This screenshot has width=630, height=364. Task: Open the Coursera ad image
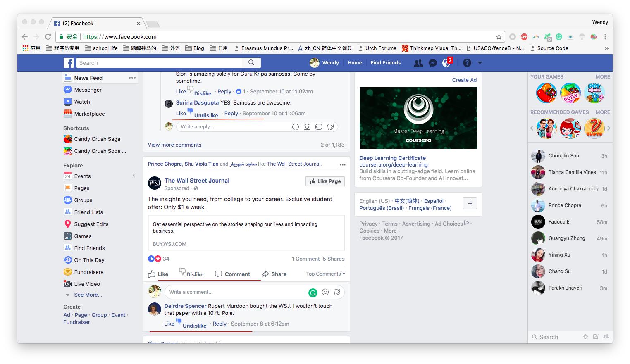(418, 118)
